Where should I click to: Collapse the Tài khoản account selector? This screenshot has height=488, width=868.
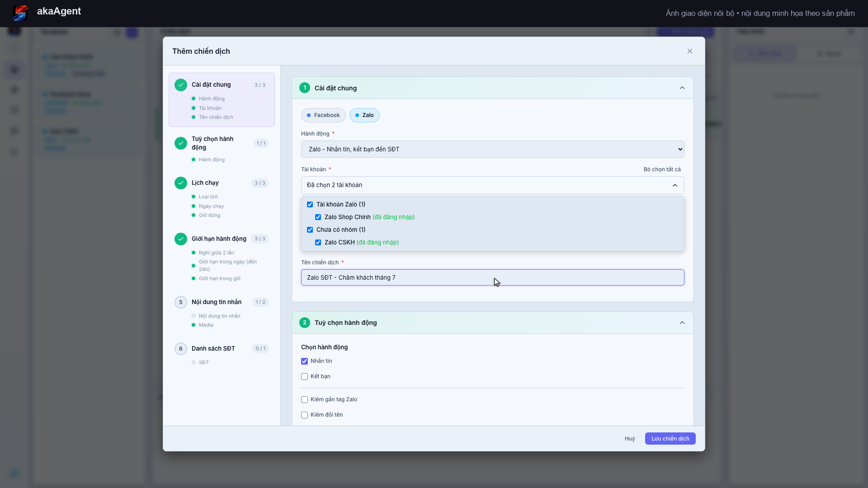pyautogui.click(x=493, y=185)
